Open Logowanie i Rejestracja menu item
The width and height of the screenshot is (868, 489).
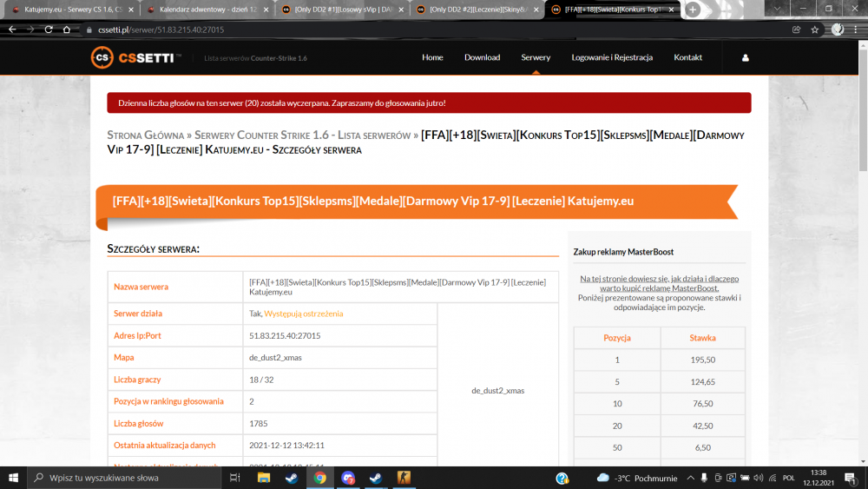click(612, 57)
